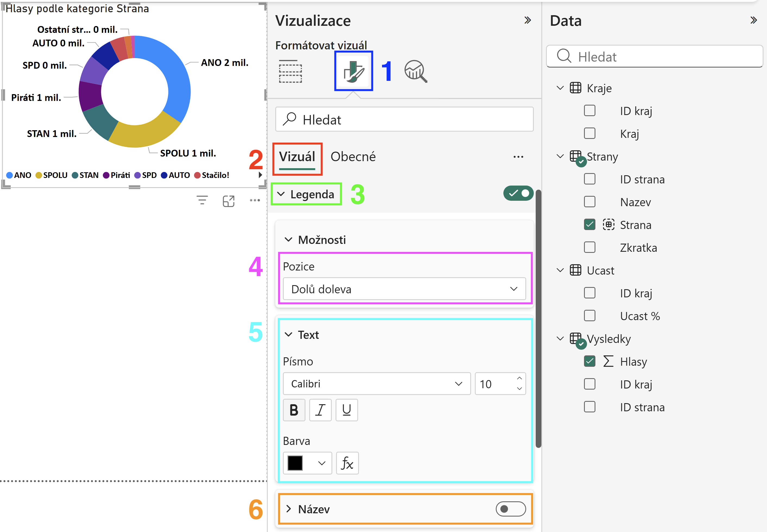Open the black Barva color swatch dropdown

point(307,463)
